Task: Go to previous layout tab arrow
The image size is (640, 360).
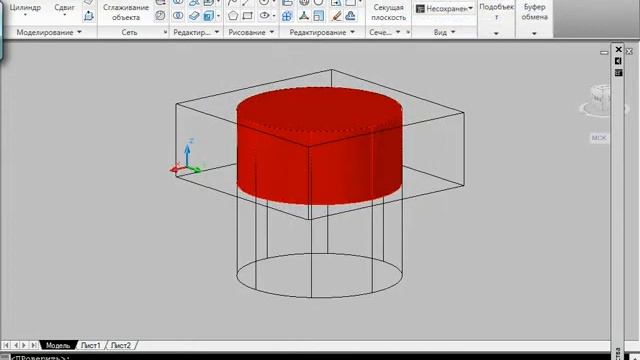Action: pyautogui.click(x=16, y=345)
